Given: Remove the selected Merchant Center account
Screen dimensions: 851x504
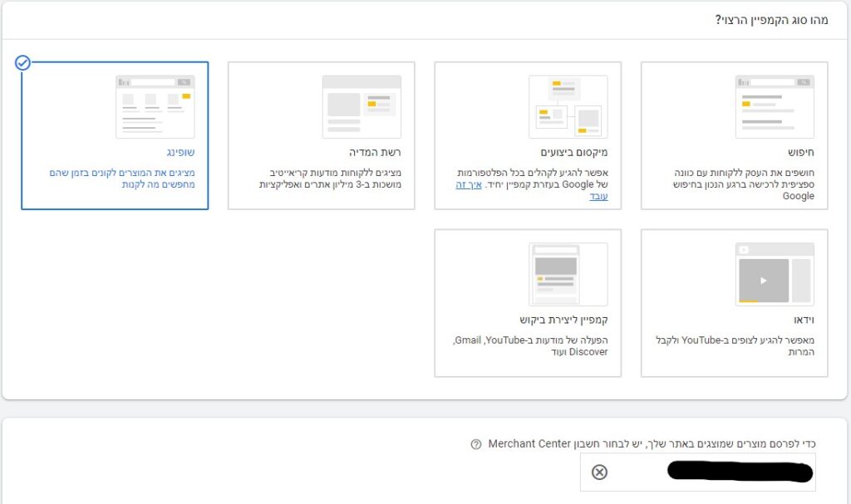Looking at the screenshot, I should pos(599,472).
